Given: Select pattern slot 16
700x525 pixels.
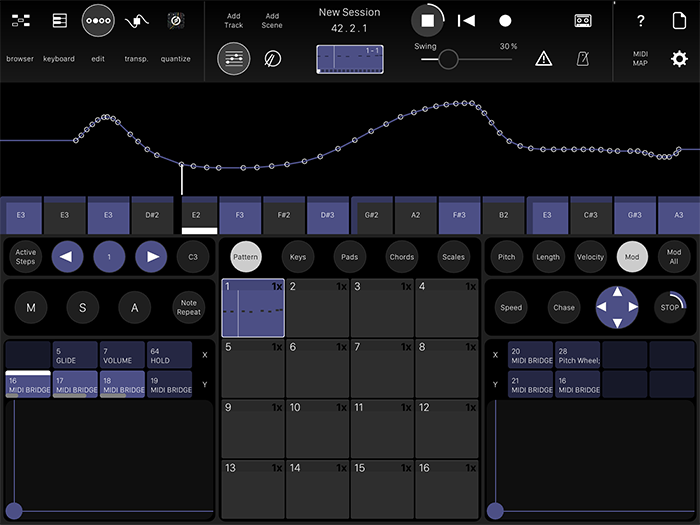Looking at the screenshot, I should pyautogui.click(x=446, y=490).
